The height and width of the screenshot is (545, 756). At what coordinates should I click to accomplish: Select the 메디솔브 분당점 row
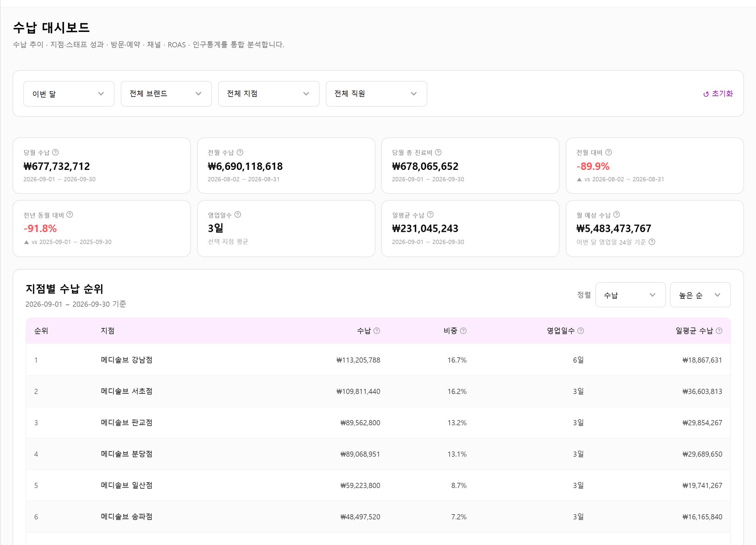pos(378,454)
